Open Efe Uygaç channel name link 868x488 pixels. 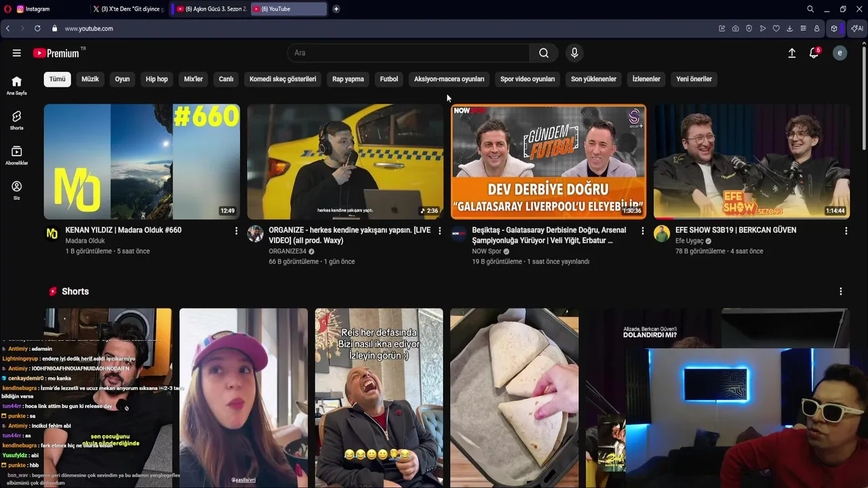pyautogui.click(x=690, y=241)
